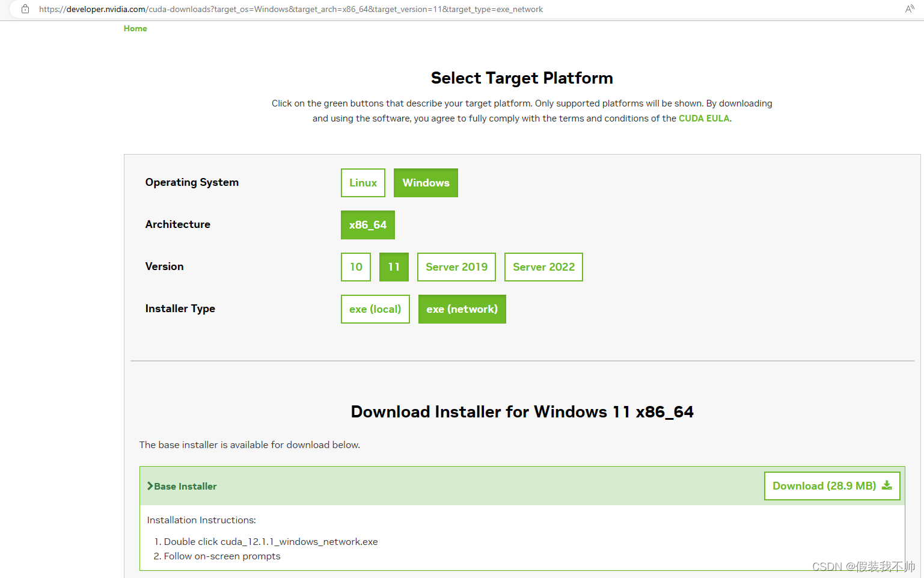The width and height of the screenshot is (924, 578).
Task: Pick Windows version 10
Action: [356, 267]
